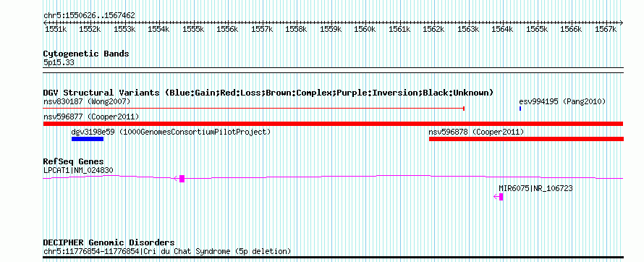This screenshot has height=262, width=644.
Task: Click the 1551k ruler tick label
Action: tap(56, 30)
